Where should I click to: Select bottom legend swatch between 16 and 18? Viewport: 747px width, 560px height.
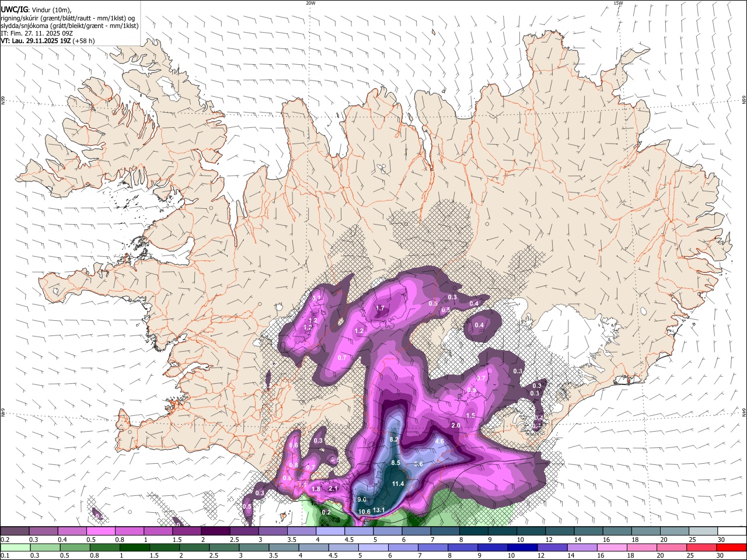click(613, 547)
